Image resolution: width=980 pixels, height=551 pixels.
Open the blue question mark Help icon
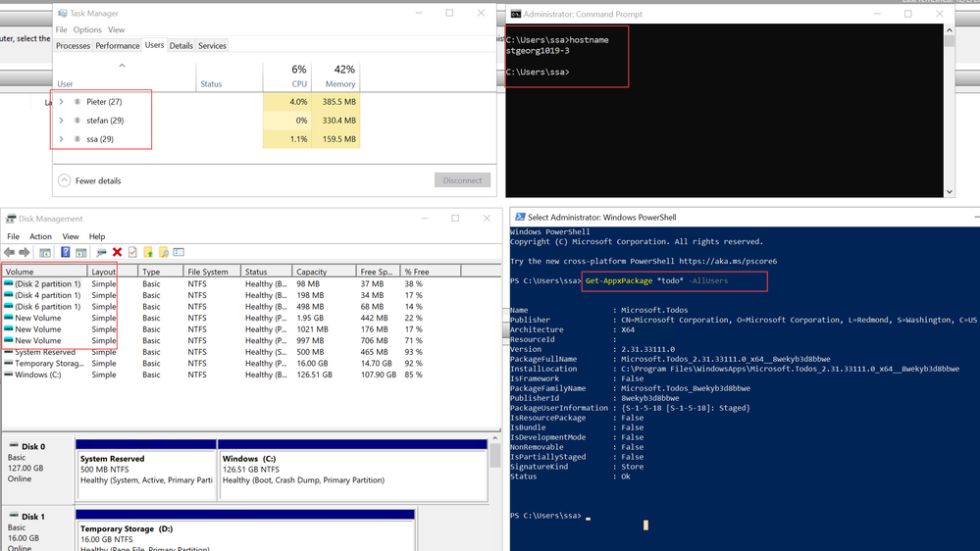coord(65,252)
